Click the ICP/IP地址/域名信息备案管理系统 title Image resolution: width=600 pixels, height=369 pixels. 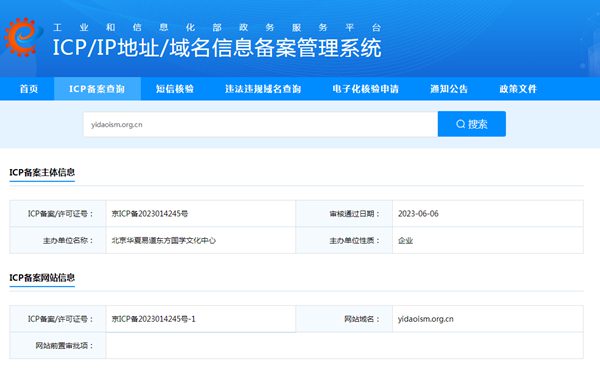coord(217,48)
